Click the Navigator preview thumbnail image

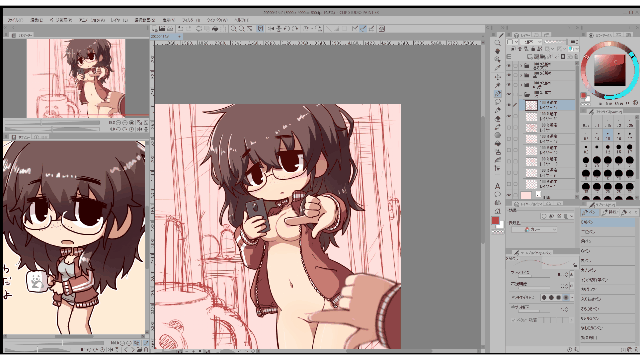76,78
